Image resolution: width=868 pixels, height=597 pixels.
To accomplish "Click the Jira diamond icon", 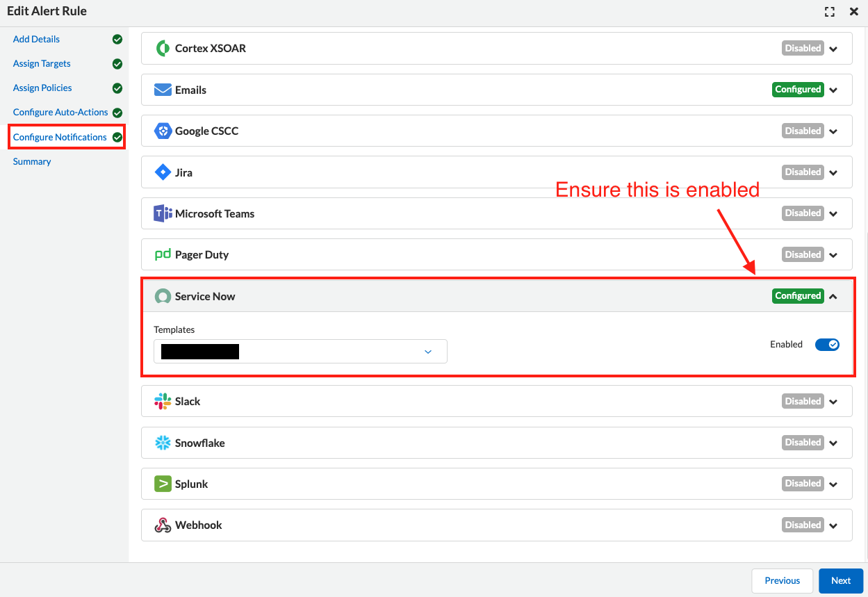I will pyautogui.click(x=162, y=172).
